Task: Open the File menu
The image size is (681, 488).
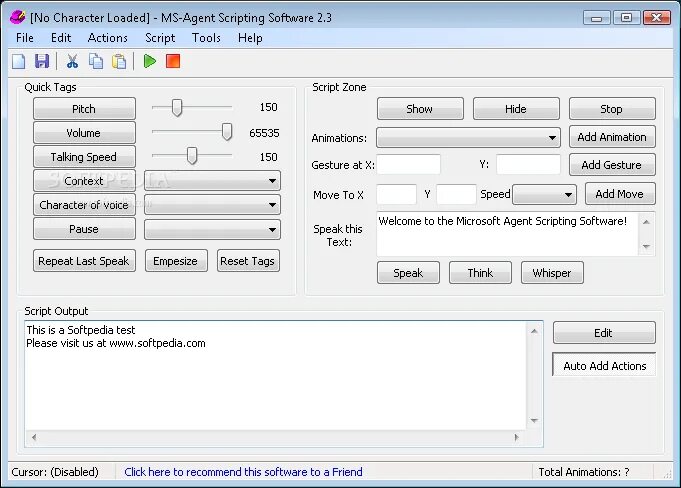Action: tap(25, 38)
